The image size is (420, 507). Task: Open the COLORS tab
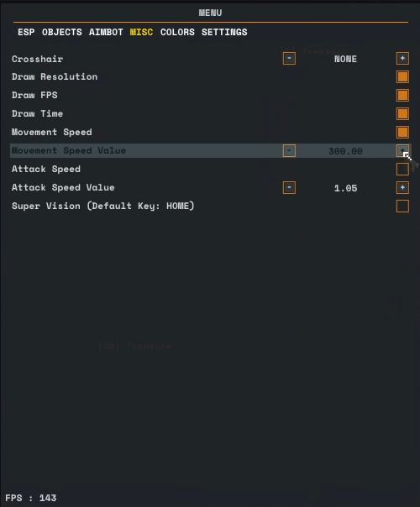(x=177, y=33)
